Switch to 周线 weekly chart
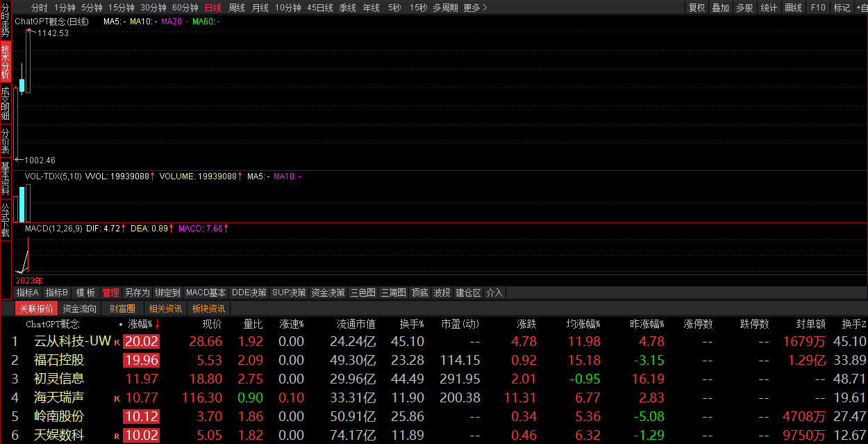Screen dimensions: 868x444 tap(237, 8)
